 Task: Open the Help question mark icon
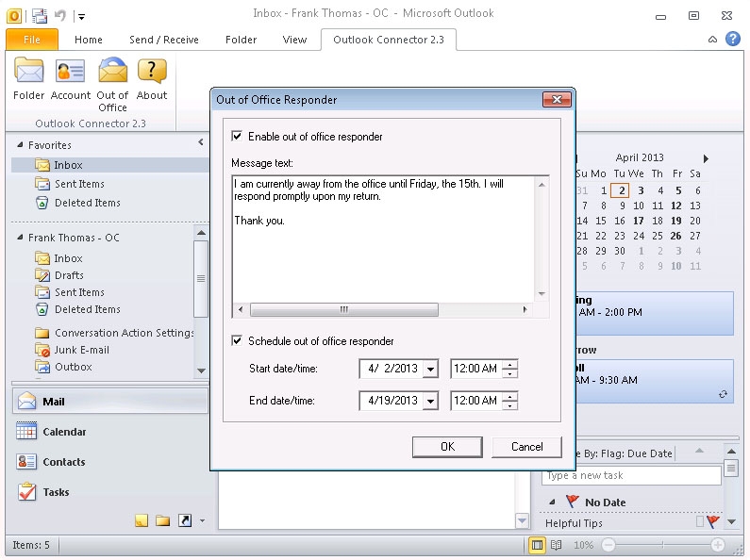[x=732, y=39]
